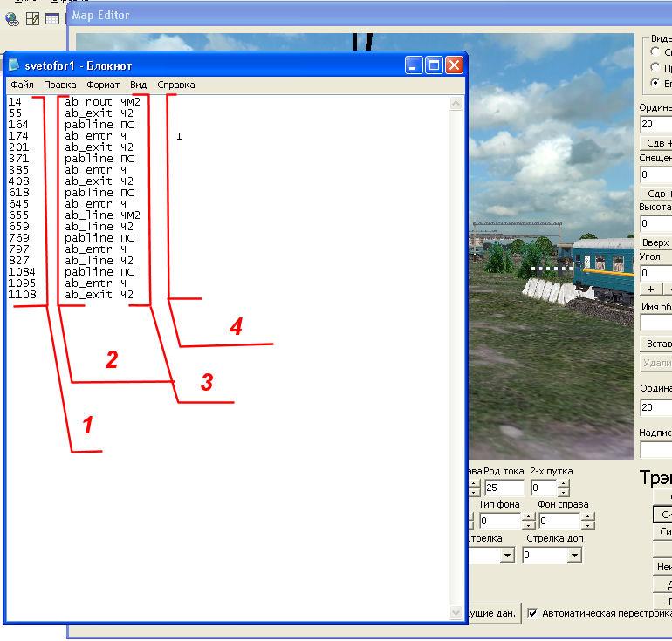Click the plus button under Угол
Viewport: 672px width, 641px height.
tap(650, 289)
